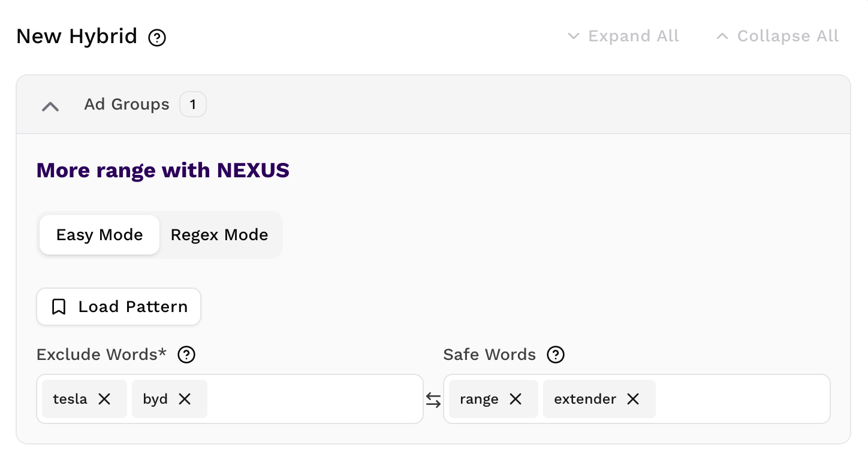This screenshot has width=868, height=460.
Task: Collapse the Ad Groups section chevron
Action: 50,106
